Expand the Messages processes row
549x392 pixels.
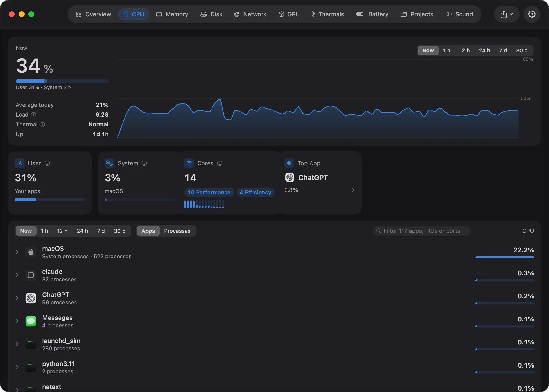click(x=17, y=321)
